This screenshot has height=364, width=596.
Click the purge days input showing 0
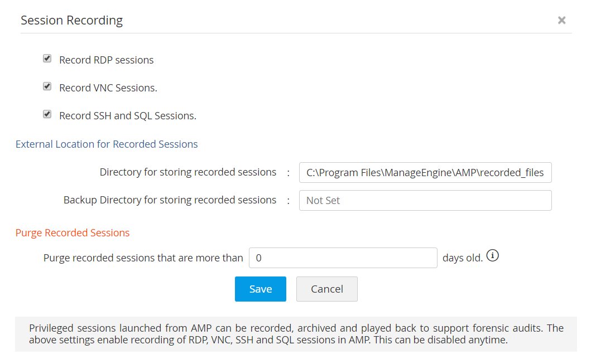tap(343, 258)
